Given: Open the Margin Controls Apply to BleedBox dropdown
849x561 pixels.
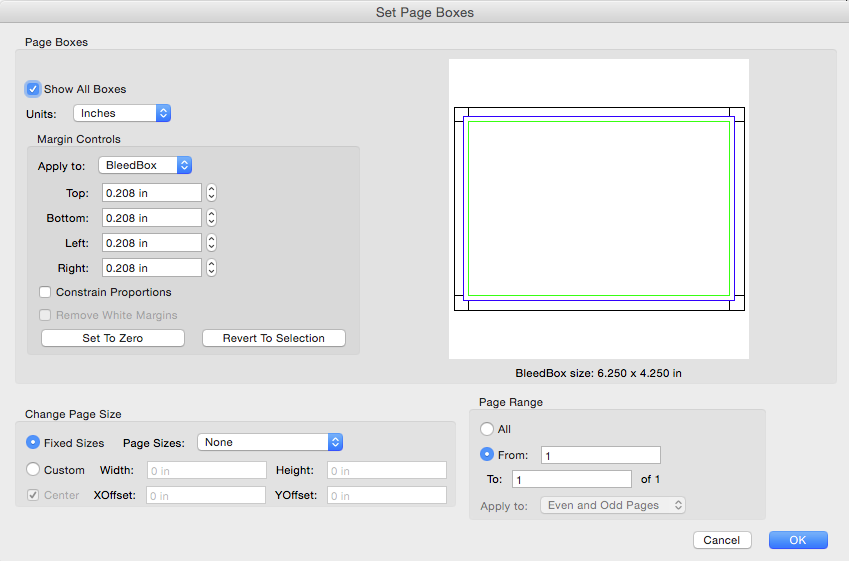Looking at the screenshot, I should (x=145, y=165).
